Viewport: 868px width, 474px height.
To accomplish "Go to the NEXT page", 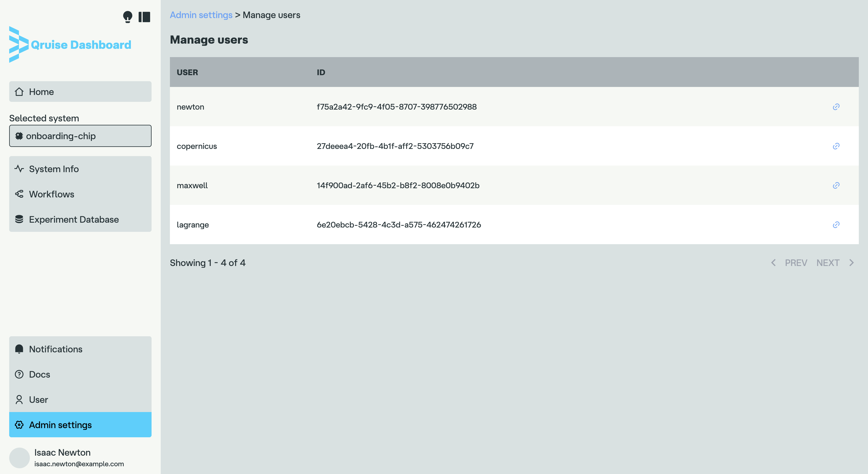I will tap(834, 263).
